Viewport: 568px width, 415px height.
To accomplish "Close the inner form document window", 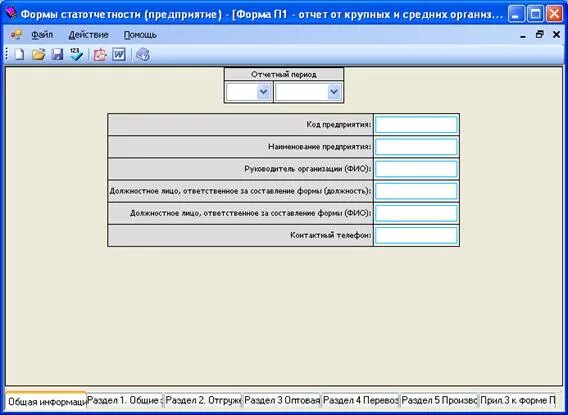I will [x=556, y=35].
